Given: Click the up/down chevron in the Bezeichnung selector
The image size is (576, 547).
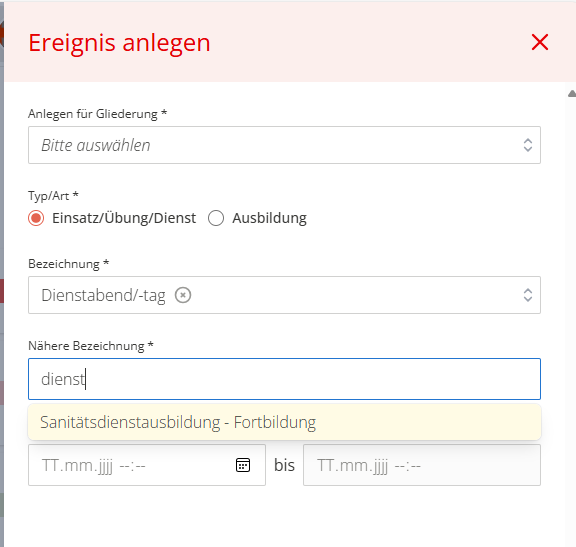Looking at the screenshot, I should click(x=528, y=295).
